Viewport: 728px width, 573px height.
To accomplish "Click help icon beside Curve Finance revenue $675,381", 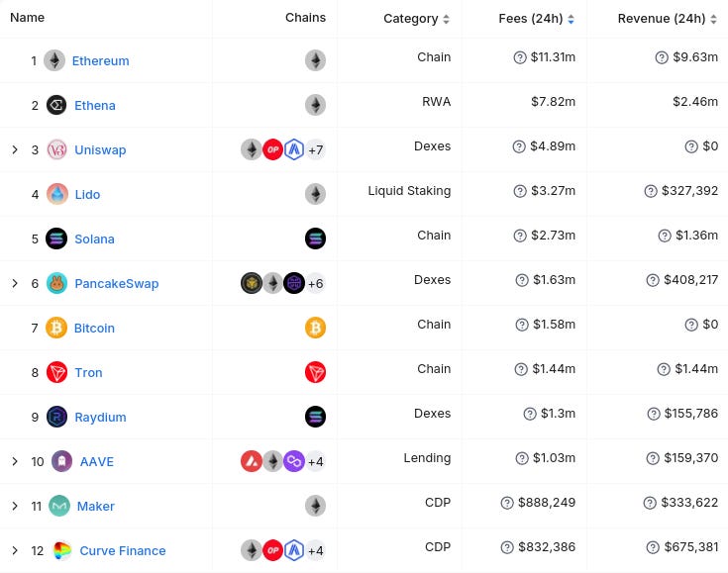I will tap(654, 547).
